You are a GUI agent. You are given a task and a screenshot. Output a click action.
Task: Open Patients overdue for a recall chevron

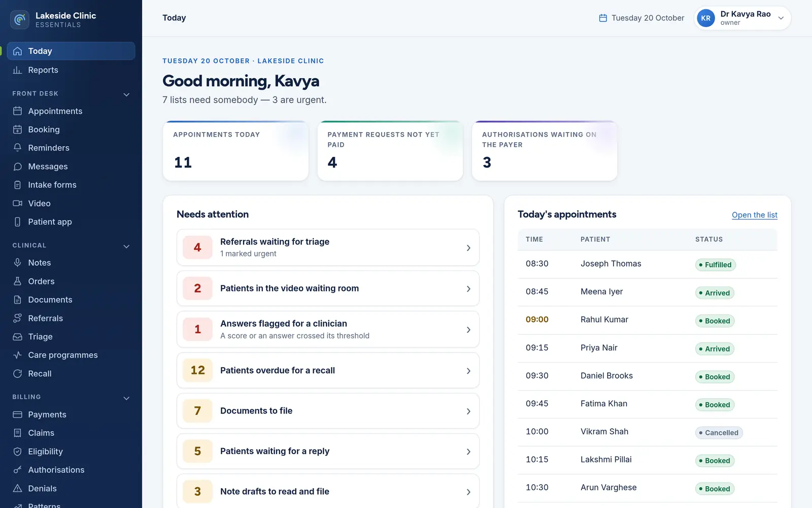pos(468,371)
